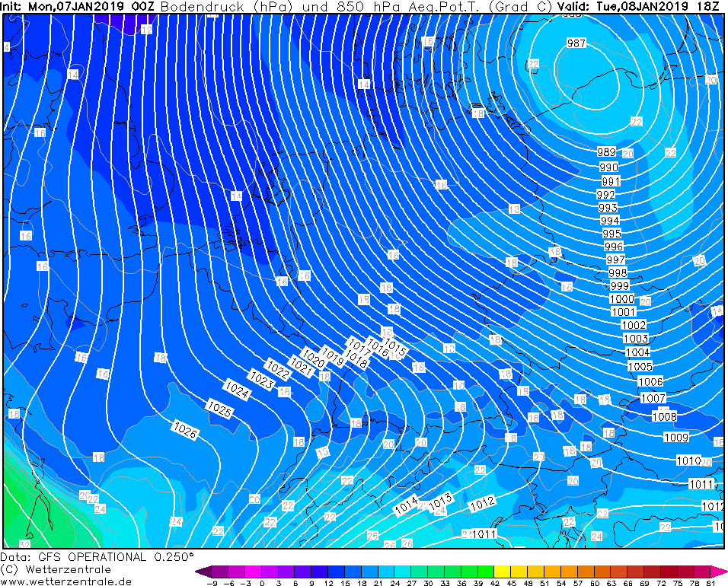
Task: Click the yellow swatch between 42 and 45
Action: (502, 571)
